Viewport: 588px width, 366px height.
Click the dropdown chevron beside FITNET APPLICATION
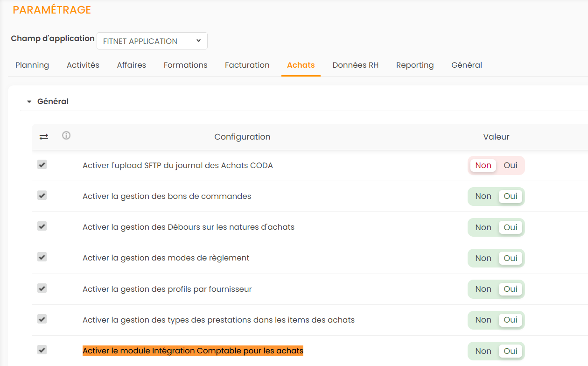[x=198, y=41]
